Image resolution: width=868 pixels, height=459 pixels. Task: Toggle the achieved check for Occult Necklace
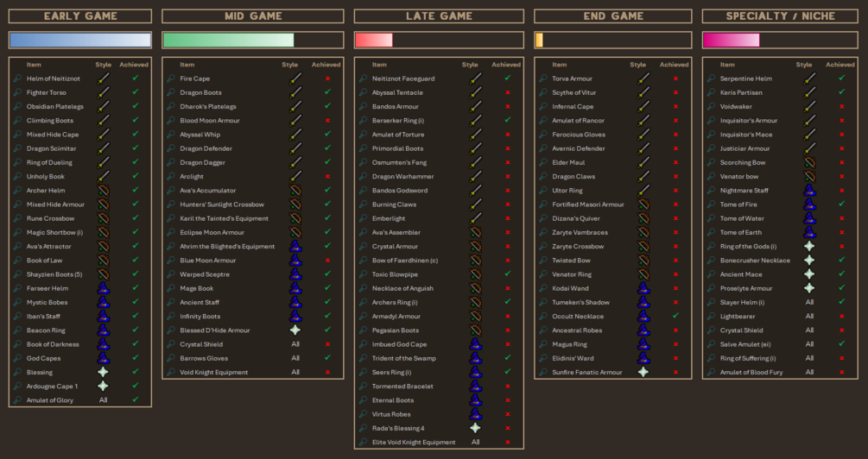[x=676, y=316]
